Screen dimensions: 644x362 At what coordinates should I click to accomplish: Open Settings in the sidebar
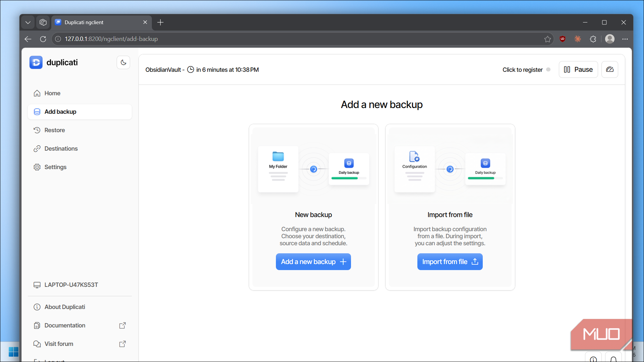point(80,167)
